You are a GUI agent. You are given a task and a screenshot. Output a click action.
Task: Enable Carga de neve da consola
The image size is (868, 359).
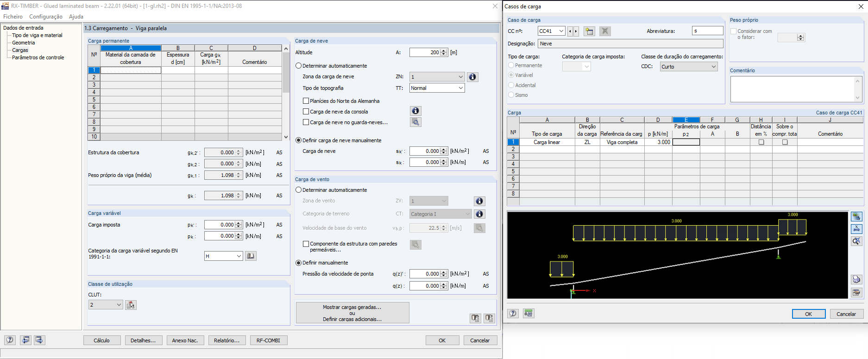(306, 111)
